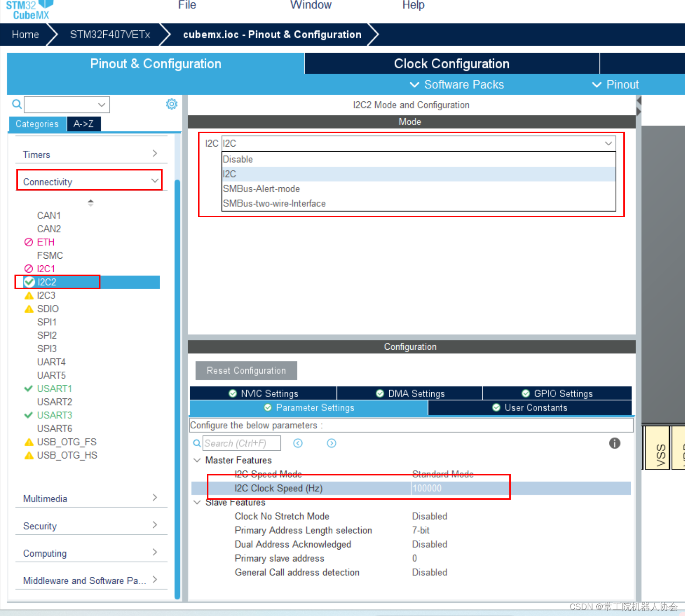Go to Home breadcrumb
685x616 pixels.
(25, 35)
